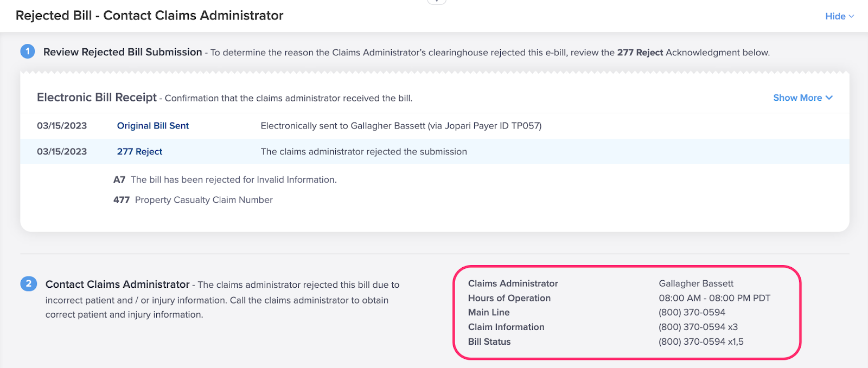Viewport: 868px width, 368px height.
Task: Click the Electronic Bill Receipt heading
Action: [97, 98]
